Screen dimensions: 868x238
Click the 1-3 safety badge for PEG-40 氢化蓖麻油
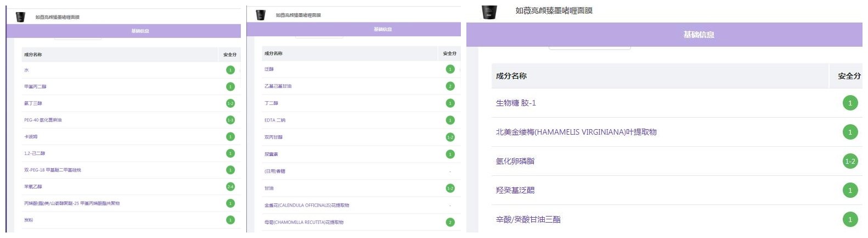point(230,120)
